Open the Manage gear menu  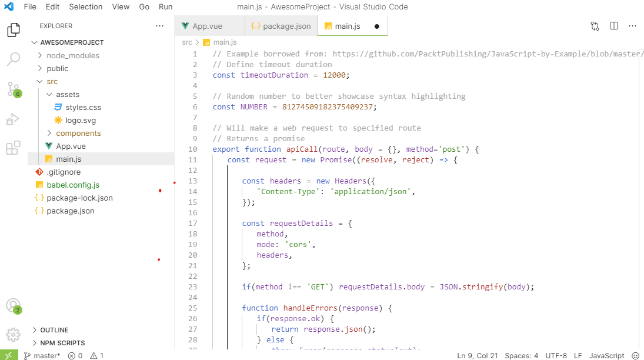pyautogui.click(x=13, y=335)
